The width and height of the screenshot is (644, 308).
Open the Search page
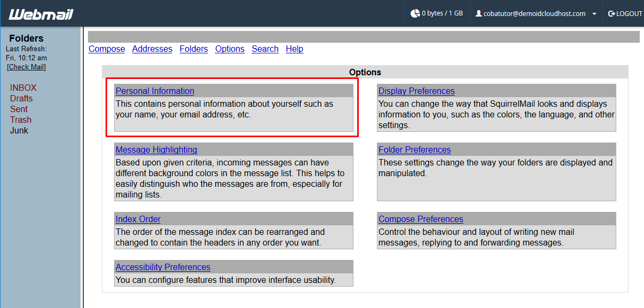coord(265,49)
